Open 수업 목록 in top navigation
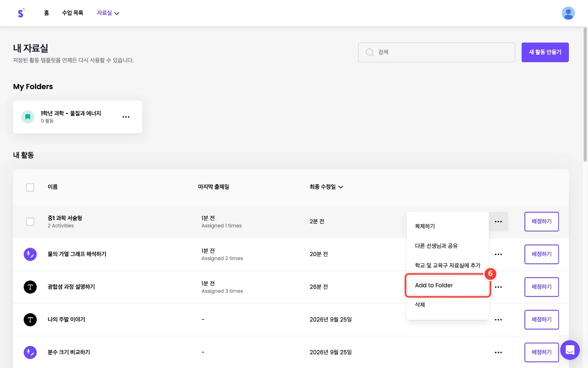Image resolution: width=588 pixels, height=368 pixels. click(x=72, y=13)
